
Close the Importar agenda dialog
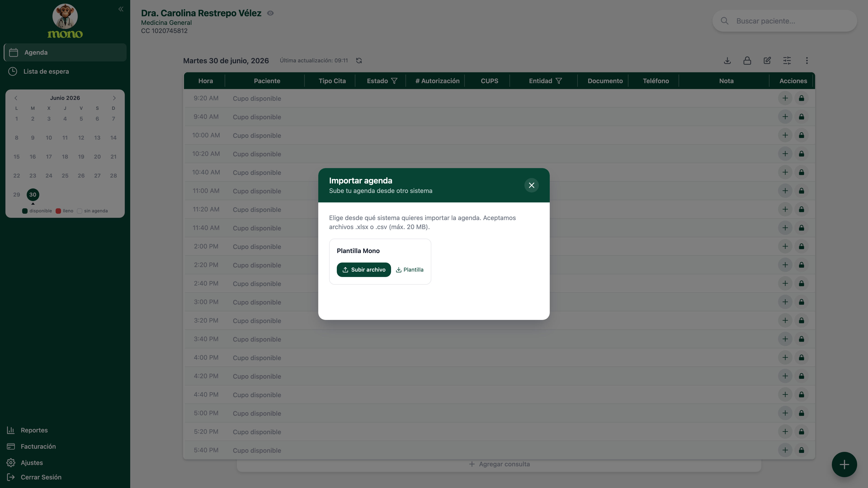pos(531,185)
